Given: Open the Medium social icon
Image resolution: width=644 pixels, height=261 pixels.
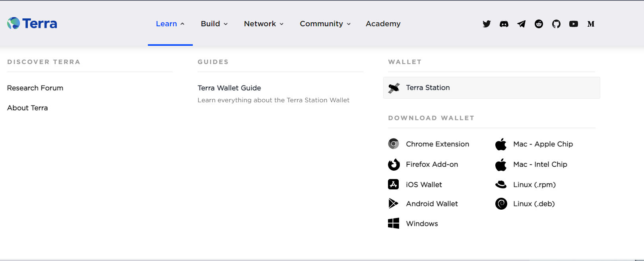Looking at the screenshot, I should point(591,24).
